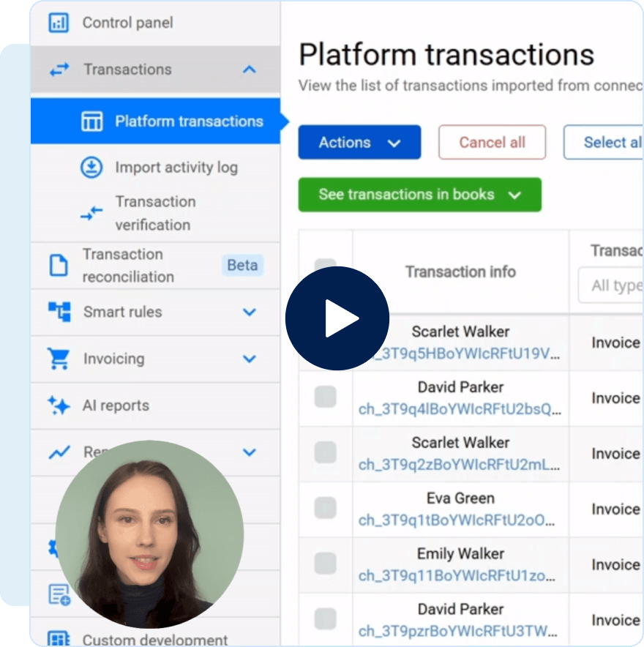
Task: Click the presenter's circular video thumbnail
Action: point(149,534)
